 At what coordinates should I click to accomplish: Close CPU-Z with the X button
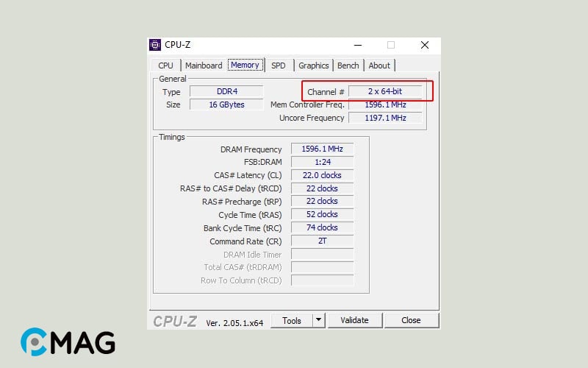(425, 45)
